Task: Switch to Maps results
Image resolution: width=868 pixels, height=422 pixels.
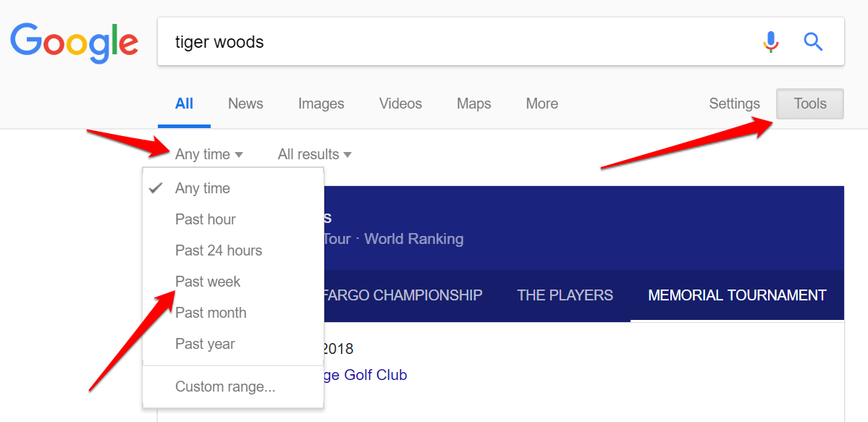Action: coord(473,104)
